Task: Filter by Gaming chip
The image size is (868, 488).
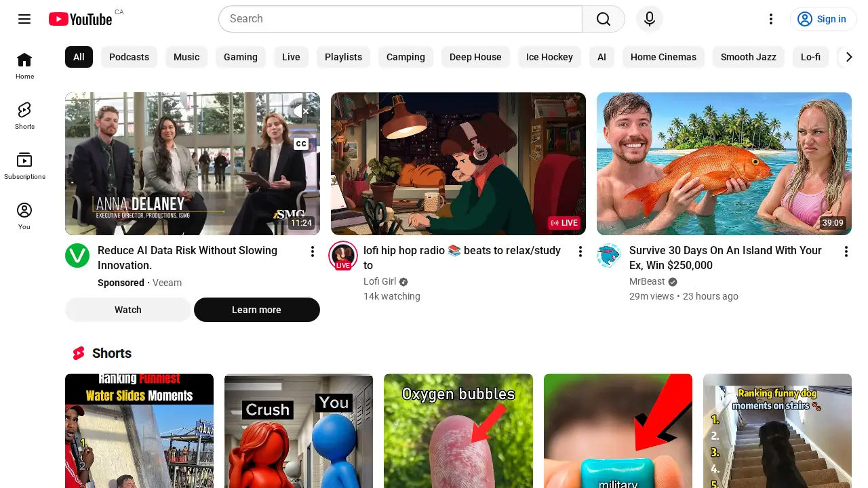Action: tap(241, 57)
